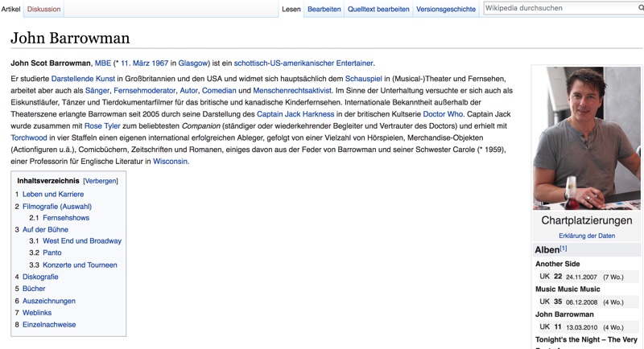644x349 pixels.
Task: Open the Artikel tab
Action: (10, 9)
